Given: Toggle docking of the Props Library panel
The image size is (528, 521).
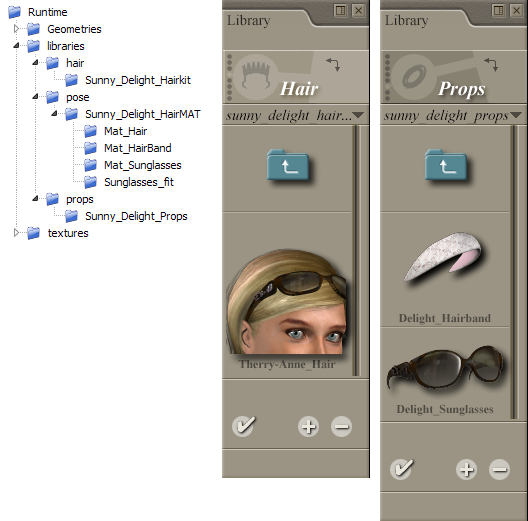Looking at the screenshot, I should [x=498, y=10].
